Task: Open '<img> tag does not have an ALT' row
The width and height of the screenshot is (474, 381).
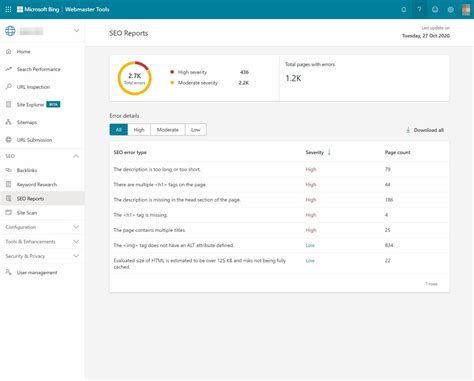Action: point(279,245)
